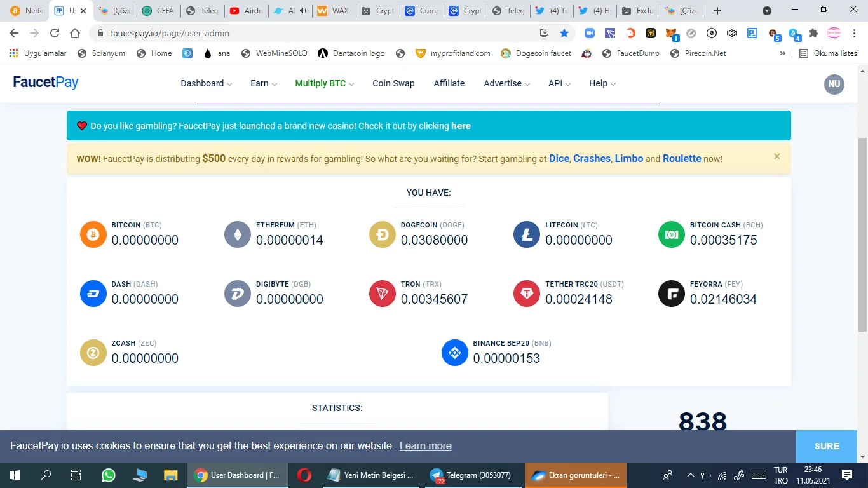Expand the Multiply BTC dropdown
This screenshot has width=868, height=488.
(325, 83)
